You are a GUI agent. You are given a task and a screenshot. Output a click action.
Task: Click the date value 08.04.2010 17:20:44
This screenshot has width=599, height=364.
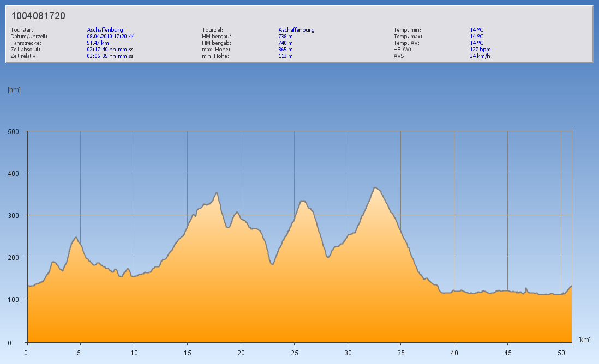(111, 37)
